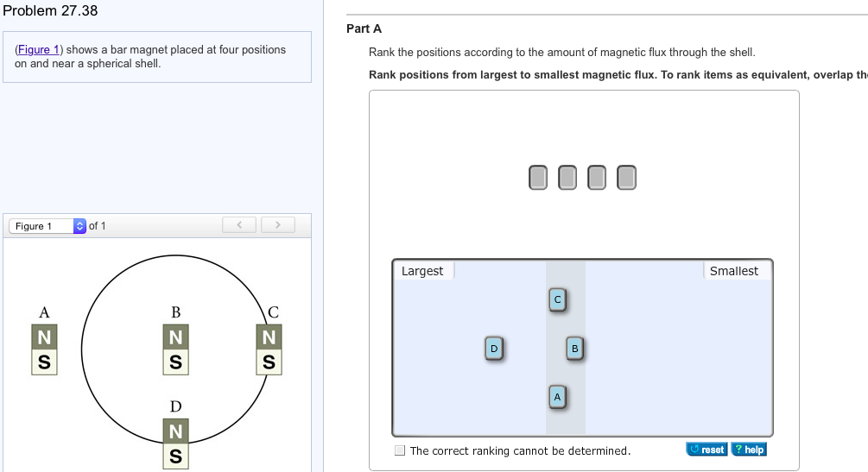
Task: Click the blue tile labeled A
Action: [x=557, y=397]
